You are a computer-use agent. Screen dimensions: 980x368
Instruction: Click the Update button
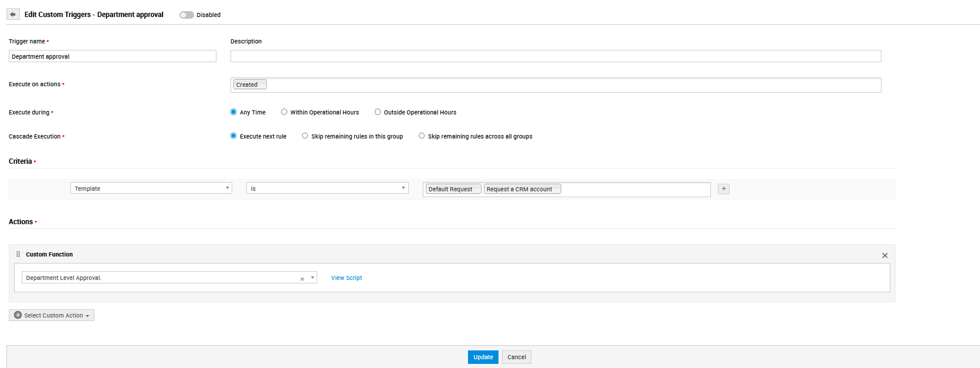483,357
